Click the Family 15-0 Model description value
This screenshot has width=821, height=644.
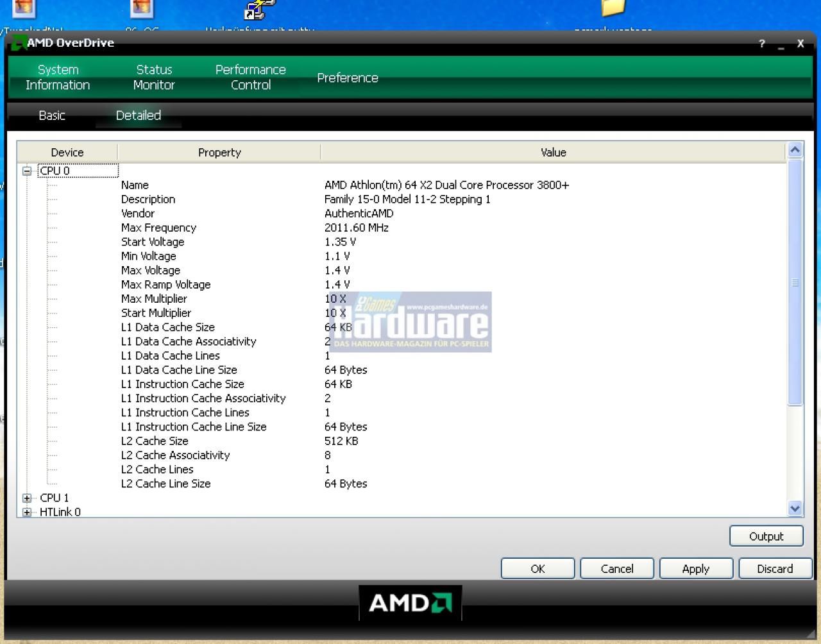407,199
